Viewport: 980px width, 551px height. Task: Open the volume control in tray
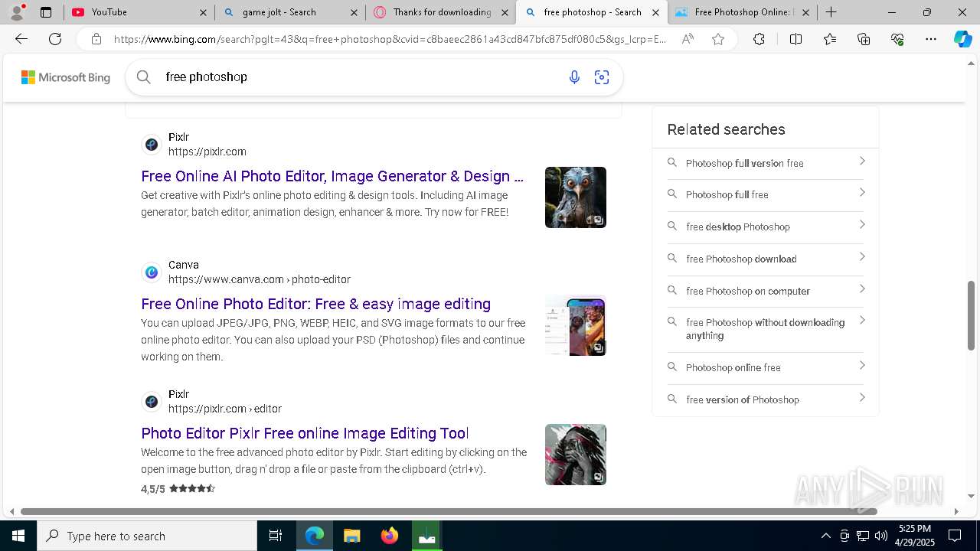click(881, 536)
